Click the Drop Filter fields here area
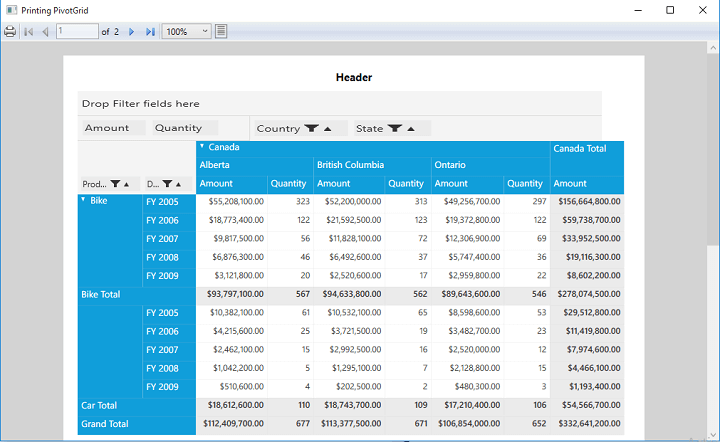This screenshot has width=720, height=442. click(339, 103)
